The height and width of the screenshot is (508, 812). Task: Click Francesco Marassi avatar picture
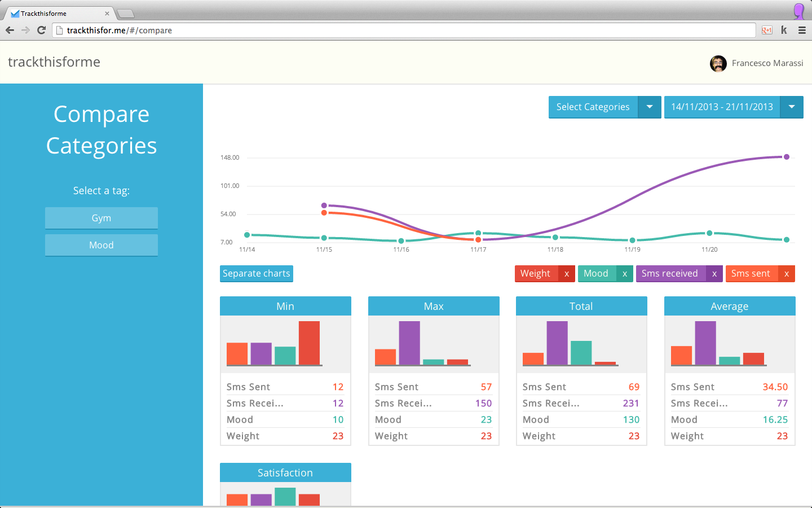tap(718, 63)
